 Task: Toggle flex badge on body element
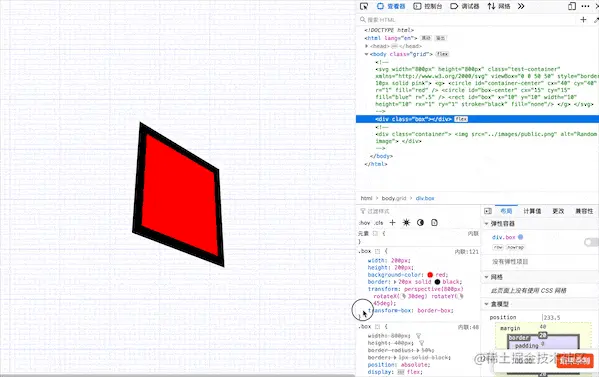tap(442, 54)
